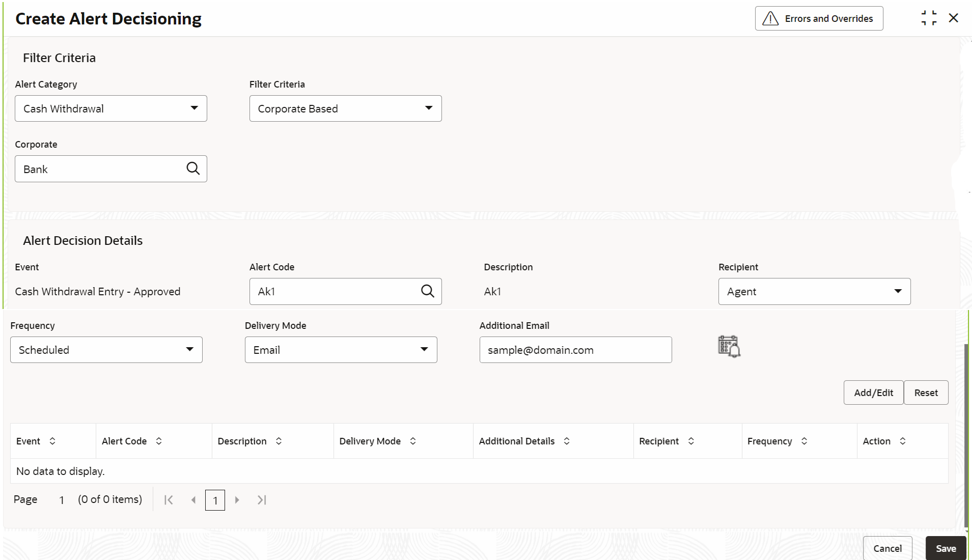
Task: Go to first page of table
Action: (x=169, y=500)
